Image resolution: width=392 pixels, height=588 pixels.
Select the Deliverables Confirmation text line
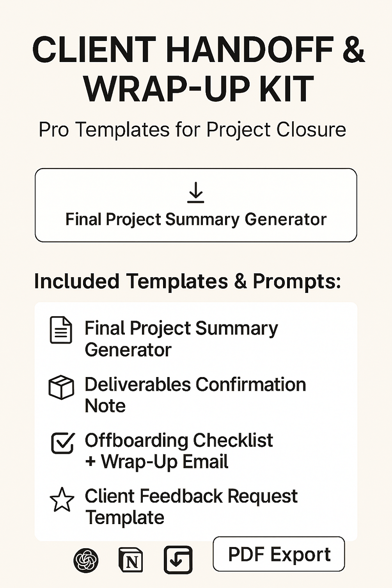pos(195,384)
